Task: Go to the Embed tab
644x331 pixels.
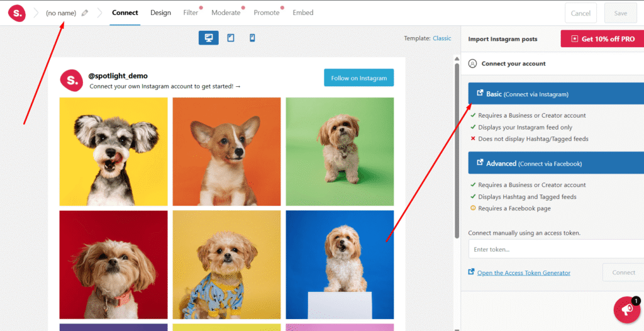Action: (x=303, y=13)
